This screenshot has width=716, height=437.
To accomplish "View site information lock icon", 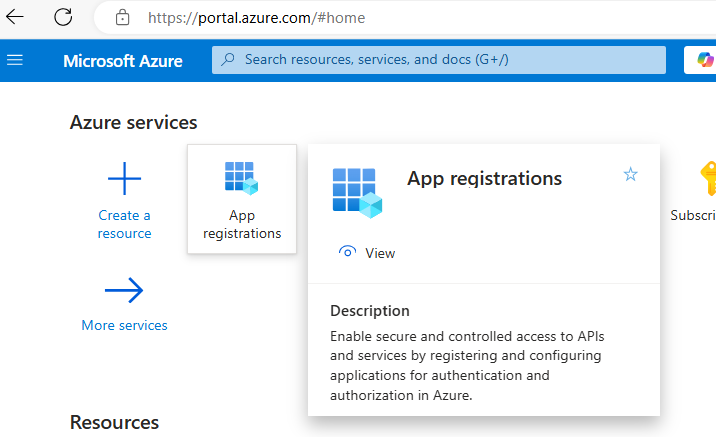I will (x=122, y=17).
